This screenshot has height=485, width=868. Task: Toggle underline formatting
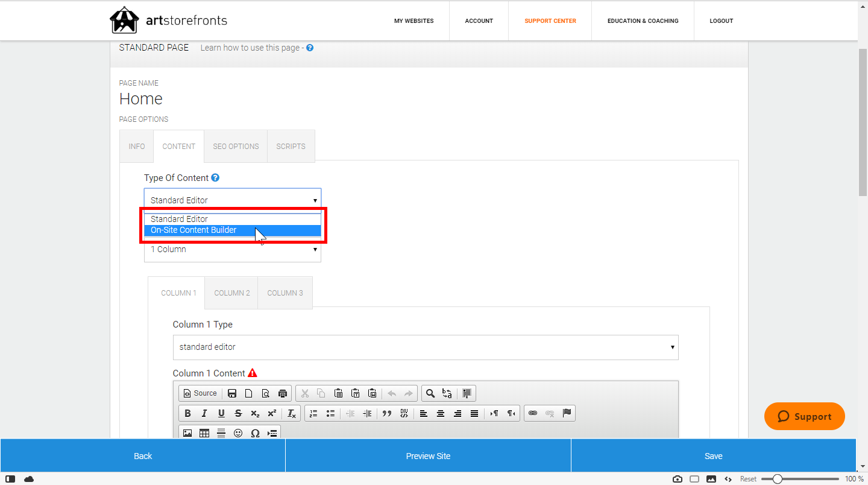pos(221,413)
